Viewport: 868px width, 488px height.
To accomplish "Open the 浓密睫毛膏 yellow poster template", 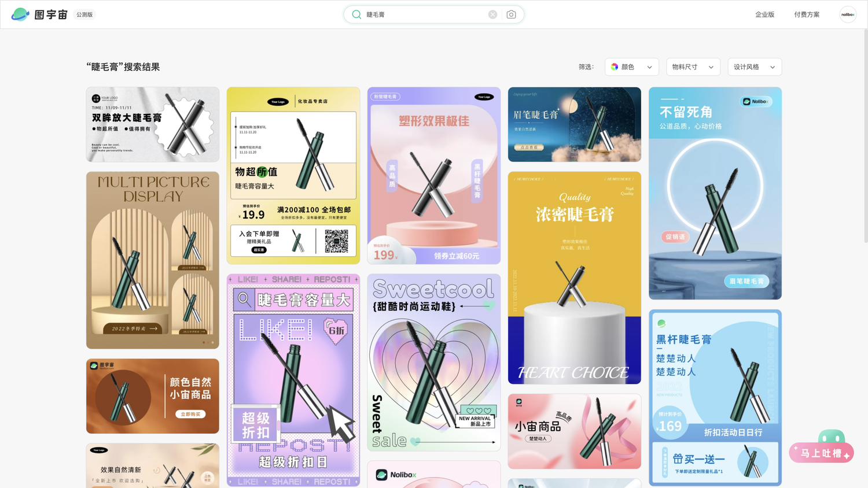I will pyautogui.click(x=575, y=278).
